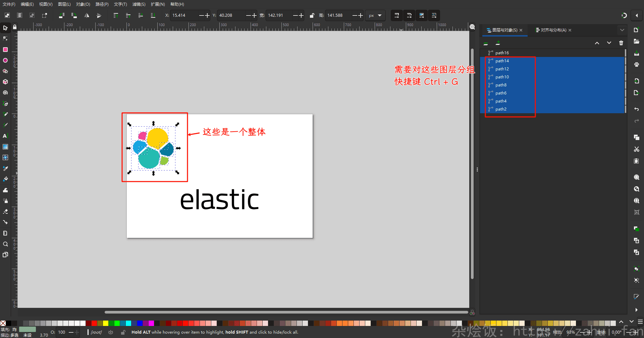Pick the Star and polygon tool

pyautogui.click(x=5, y=71)
